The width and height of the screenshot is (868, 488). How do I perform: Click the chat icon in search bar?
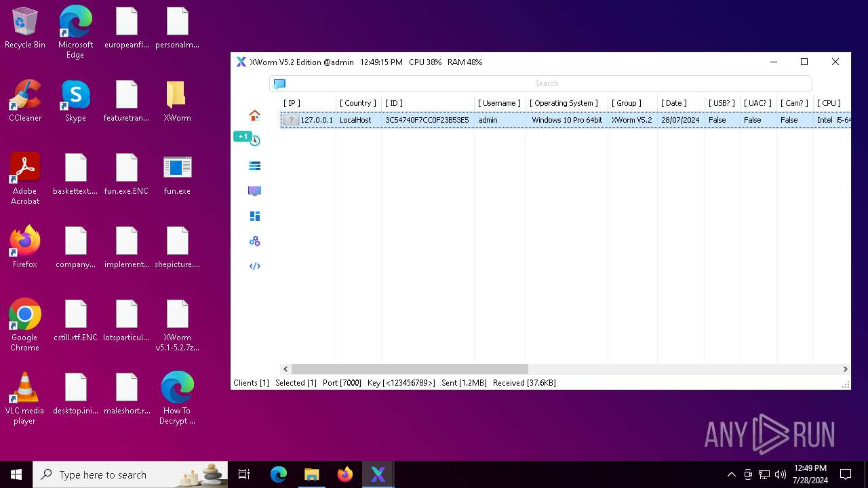coord(279,83)
